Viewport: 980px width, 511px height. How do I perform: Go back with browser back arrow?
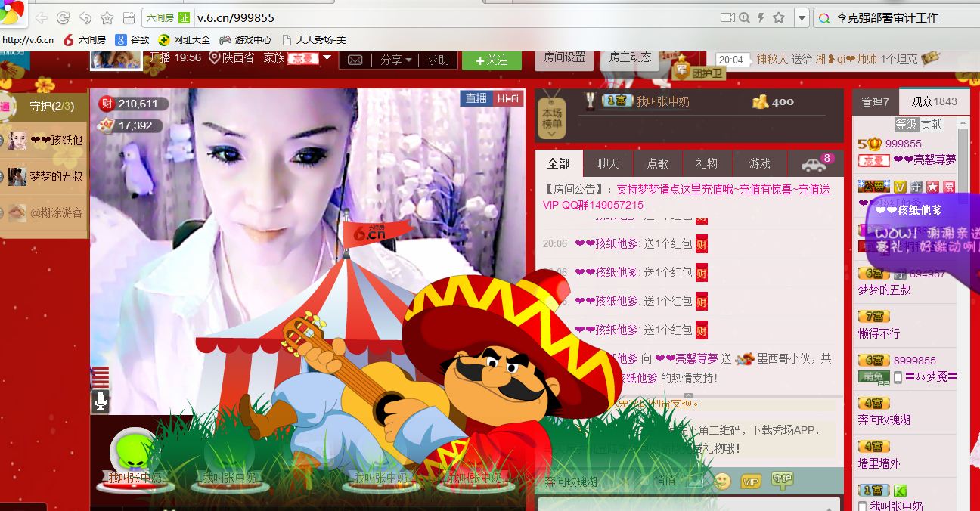41,18
